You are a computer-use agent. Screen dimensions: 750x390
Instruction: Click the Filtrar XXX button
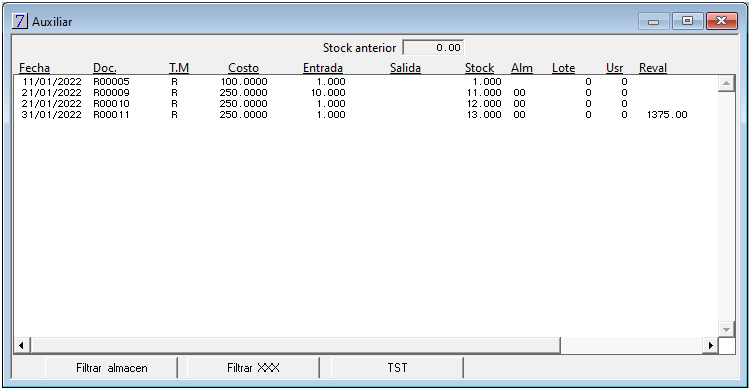coord(253,368)
